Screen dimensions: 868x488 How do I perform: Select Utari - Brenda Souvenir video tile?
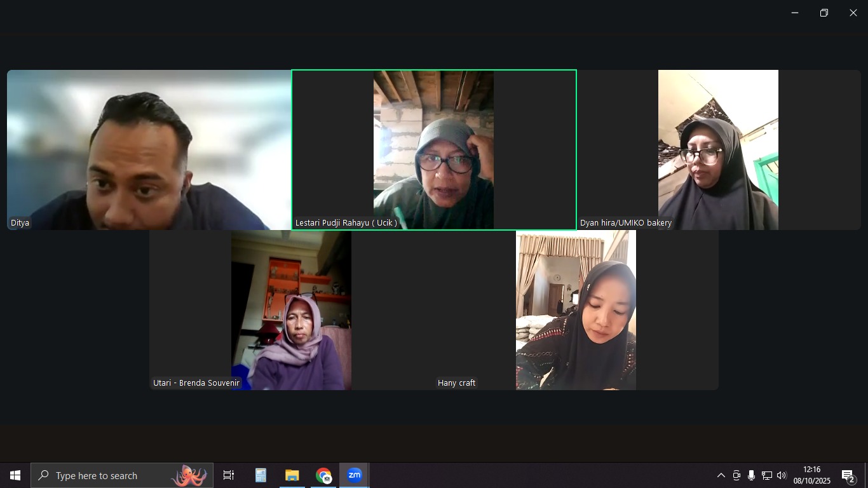pos(291,310)
